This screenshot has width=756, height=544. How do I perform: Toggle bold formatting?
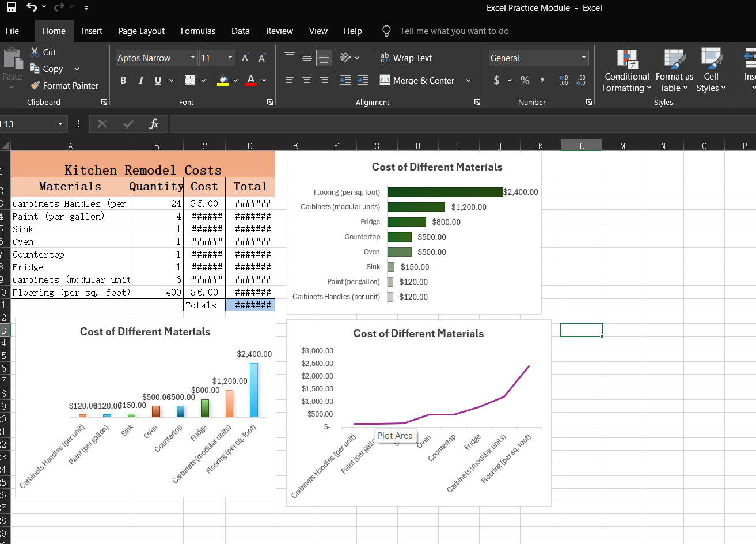[123, 80]
